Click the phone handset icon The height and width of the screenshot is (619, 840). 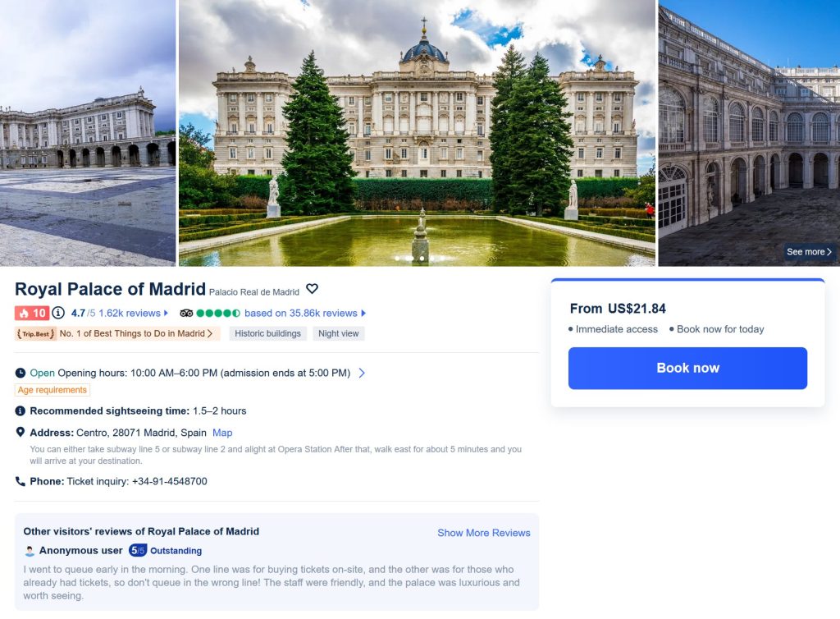click(x=21, y=481)
